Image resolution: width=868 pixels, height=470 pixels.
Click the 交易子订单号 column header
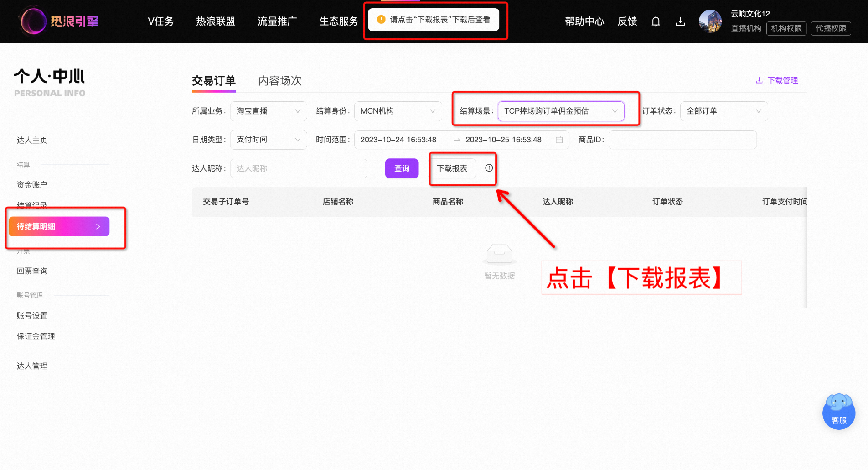tap(226, 202)
